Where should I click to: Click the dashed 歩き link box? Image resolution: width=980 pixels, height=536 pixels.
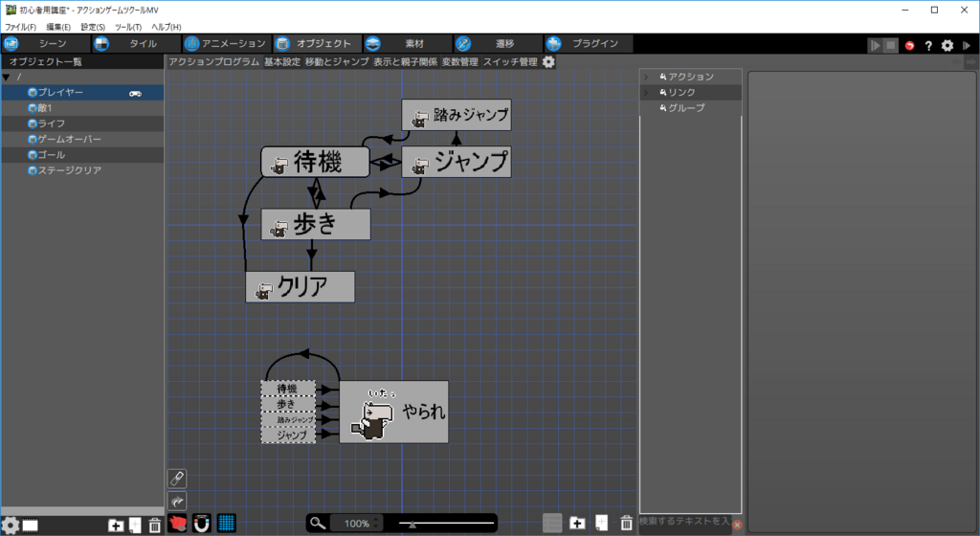tap(288, 404)
